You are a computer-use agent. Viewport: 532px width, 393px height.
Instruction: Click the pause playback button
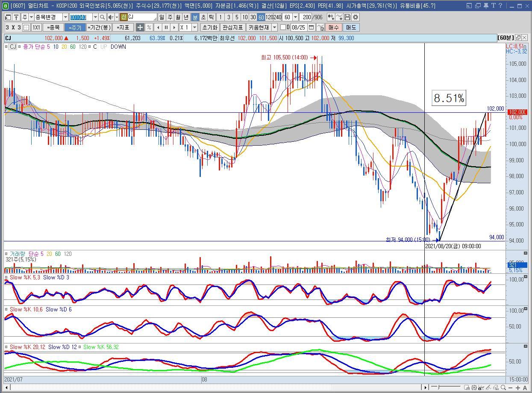pos(166,27)
